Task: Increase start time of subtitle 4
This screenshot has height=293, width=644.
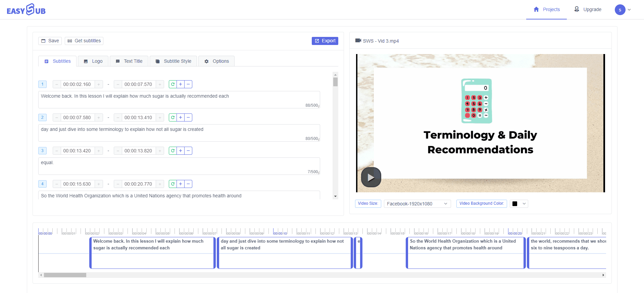Action: click(99, 184)
